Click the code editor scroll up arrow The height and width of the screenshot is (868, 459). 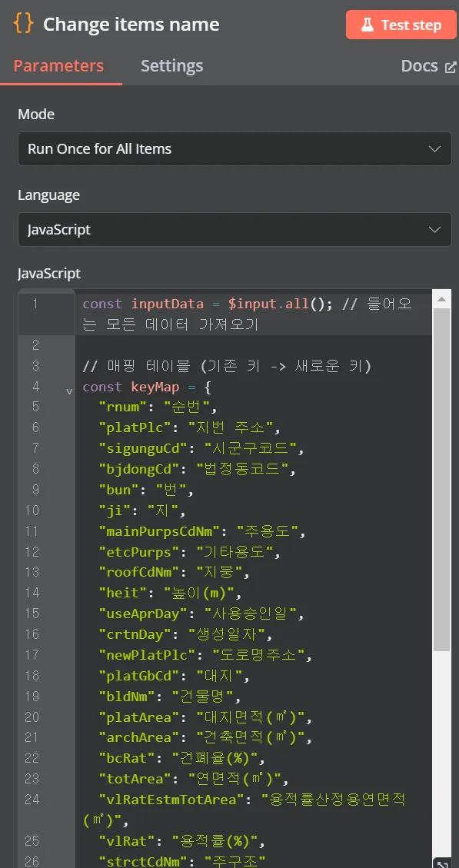coord(441,300)
